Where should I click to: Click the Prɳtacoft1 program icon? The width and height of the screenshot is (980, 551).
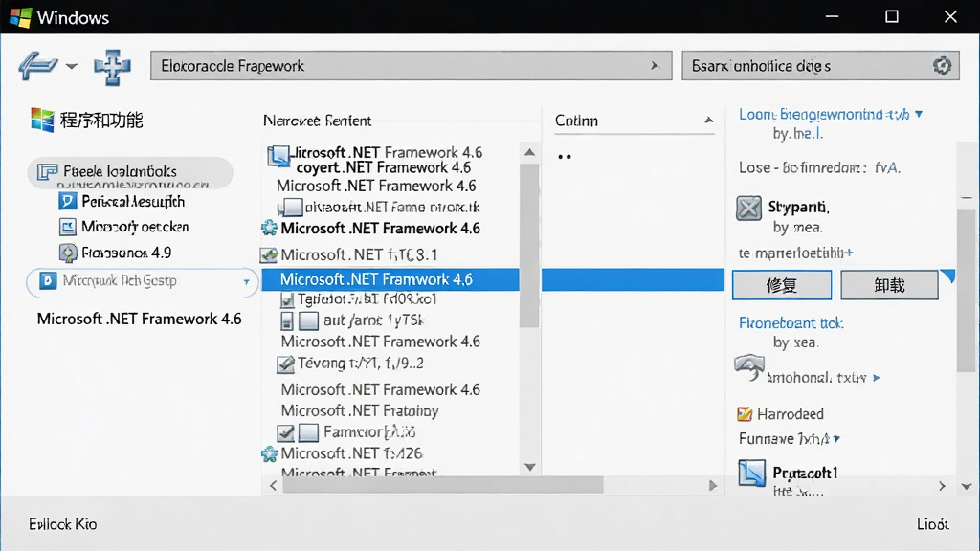[751, 473]
